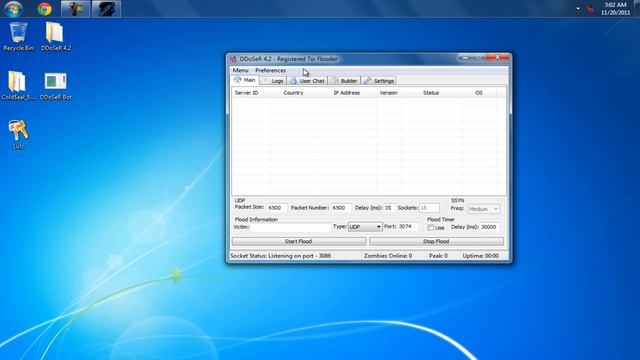Show hidden system tray icons arrow

tap(578, 9)
